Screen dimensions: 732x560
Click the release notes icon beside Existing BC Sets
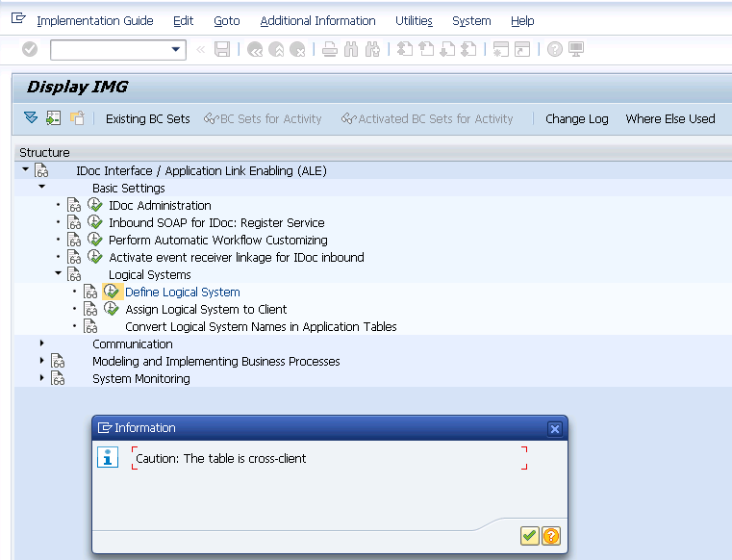point(77,118)
